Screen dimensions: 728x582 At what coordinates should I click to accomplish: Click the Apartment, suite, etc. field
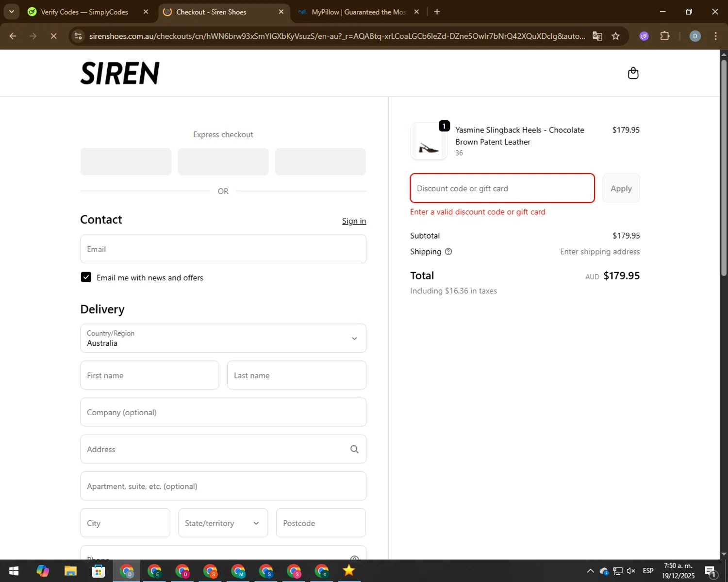[x=223, y=486]
